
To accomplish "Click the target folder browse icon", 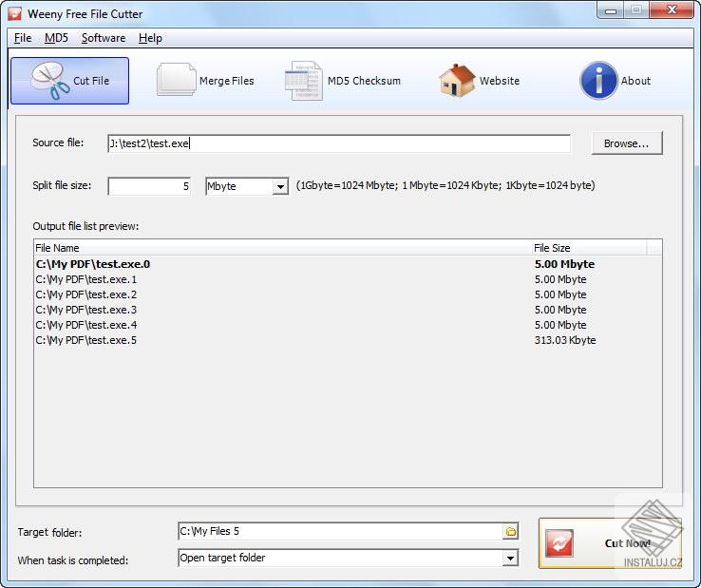I will (510, 532).
